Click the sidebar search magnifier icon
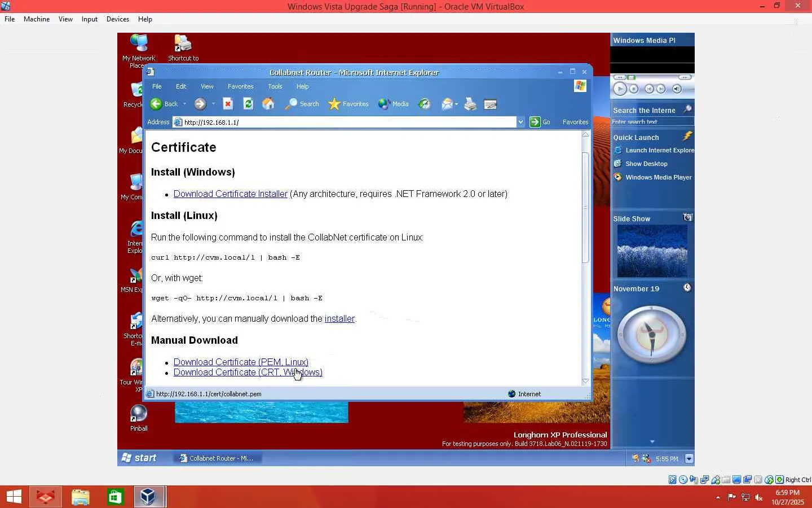This screenshot has height=508, width=812. coord(687,109)
